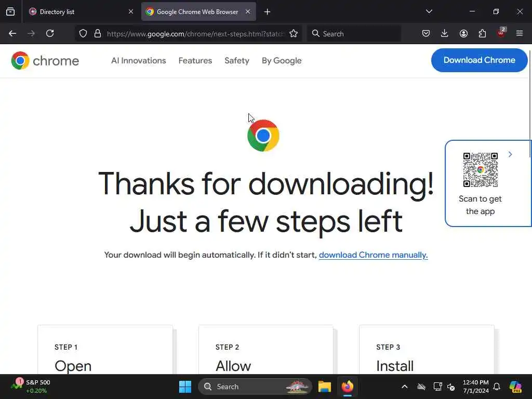Click the taskbar Search box
The image size is (532, 399).
point(255,387)
